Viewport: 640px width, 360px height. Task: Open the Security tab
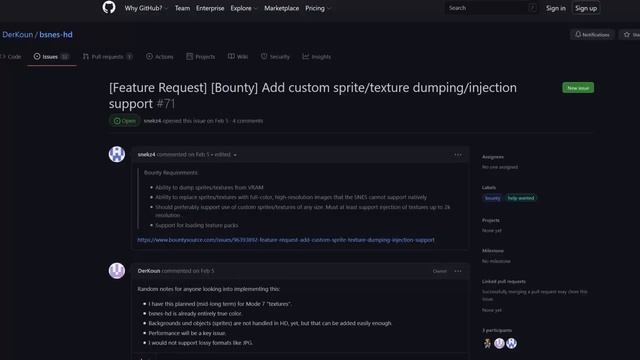click(x=275, y=57)
